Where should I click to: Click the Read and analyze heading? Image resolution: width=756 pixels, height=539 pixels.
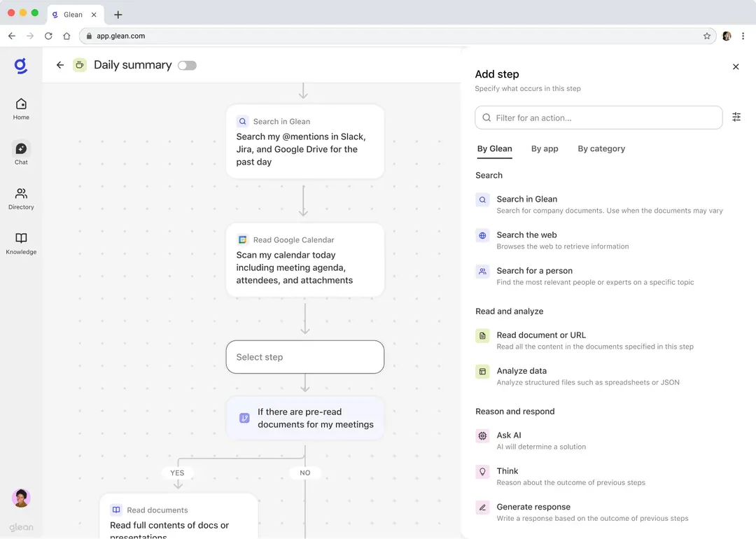pyautogui.click(x=509, y=311)
